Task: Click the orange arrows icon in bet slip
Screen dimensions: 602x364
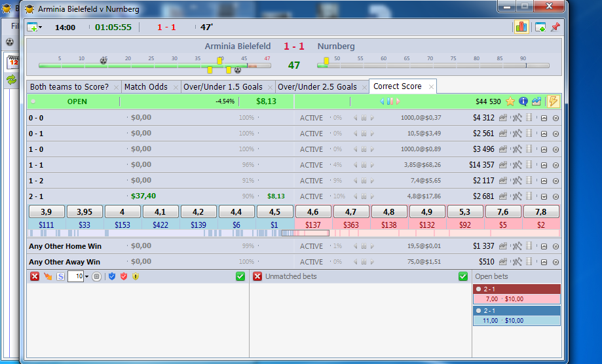Action: (x=48, y=276)
